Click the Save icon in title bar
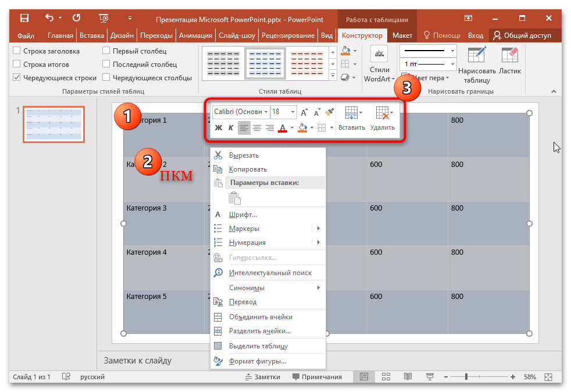571x392 pixels. [24, 19]
